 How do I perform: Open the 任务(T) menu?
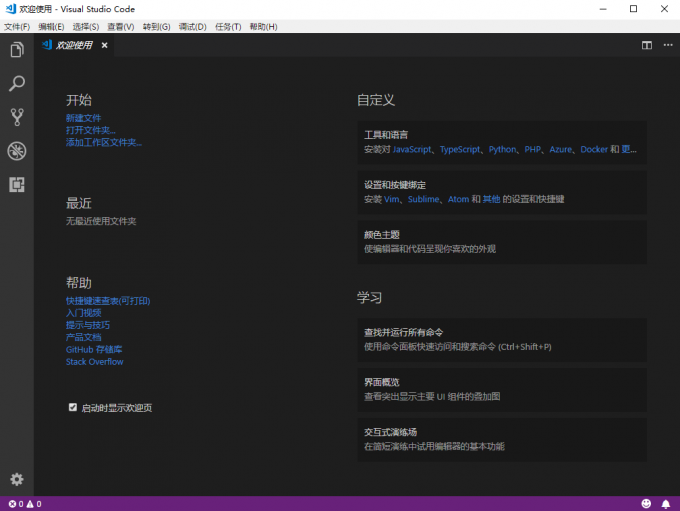228,27
